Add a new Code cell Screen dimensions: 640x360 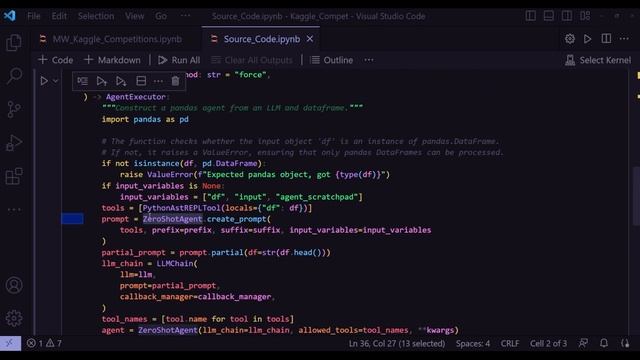56,60
